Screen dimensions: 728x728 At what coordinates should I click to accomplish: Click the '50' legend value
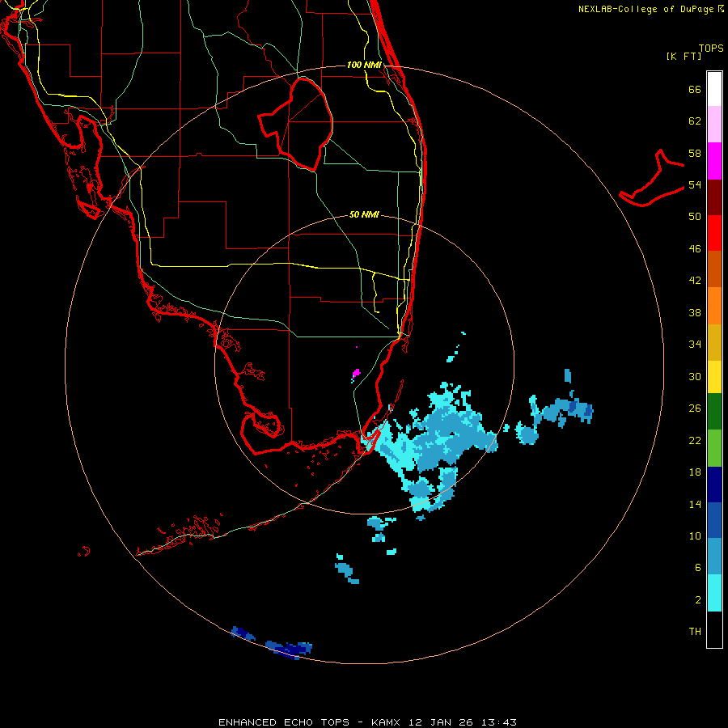click(x=695, y=217)
